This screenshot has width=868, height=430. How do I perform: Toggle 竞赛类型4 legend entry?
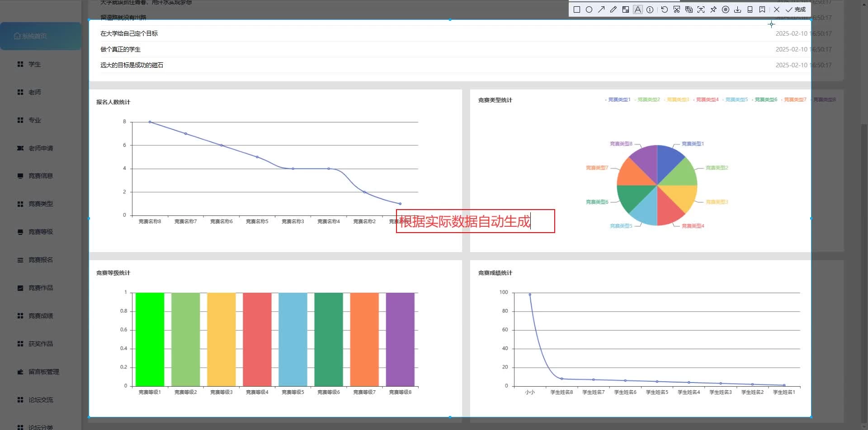[707, 100]
